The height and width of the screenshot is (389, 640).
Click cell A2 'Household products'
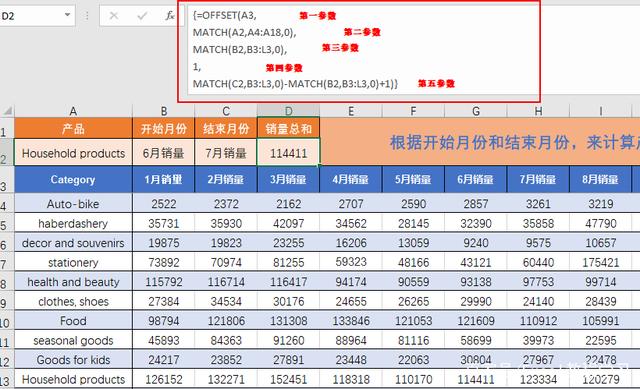point(73,153)
